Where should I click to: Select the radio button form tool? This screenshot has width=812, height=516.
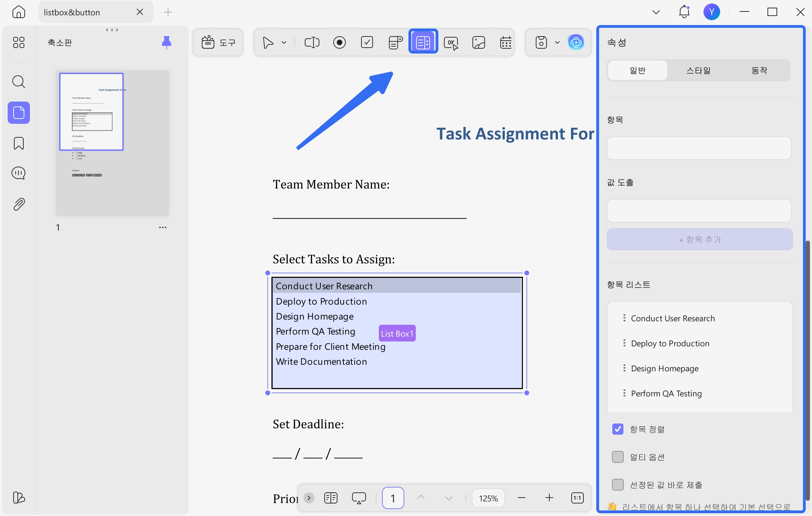(339, 42)
